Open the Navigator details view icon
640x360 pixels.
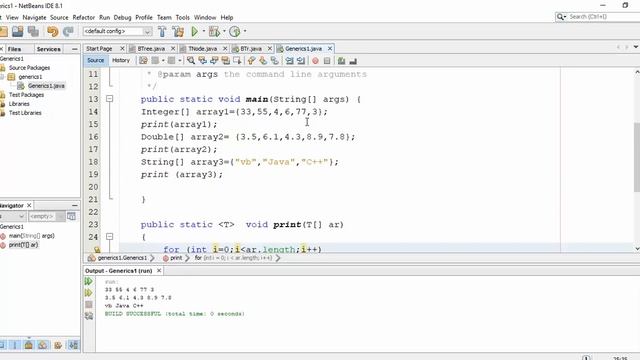[71, 216]
